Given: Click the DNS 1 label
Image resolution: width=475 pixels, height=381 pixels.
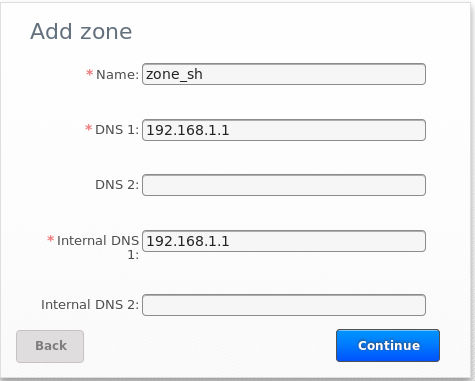Looking at the screenshot, I should pos(117,130).
